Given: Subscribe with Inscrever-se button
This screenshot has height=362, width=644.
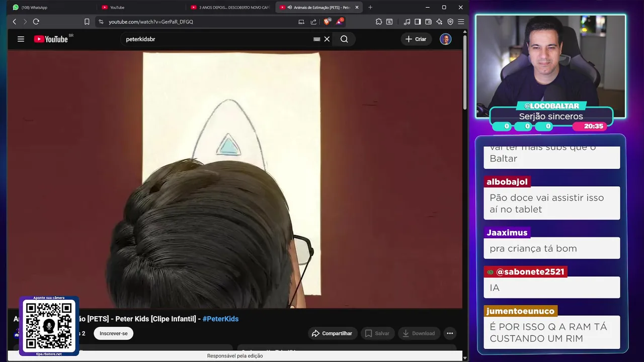Looking at the screenshot, I should [113, 333].
